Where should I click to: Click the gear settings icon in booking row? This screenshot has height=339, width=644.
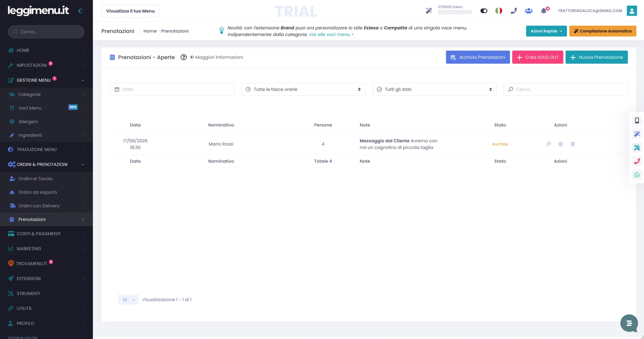(x=560, y=144)
